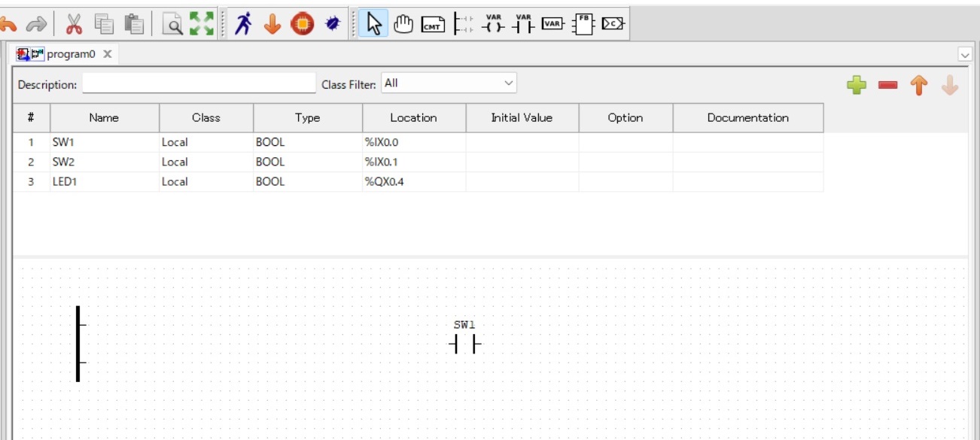Add new variable with green plus

coord(857,86)
